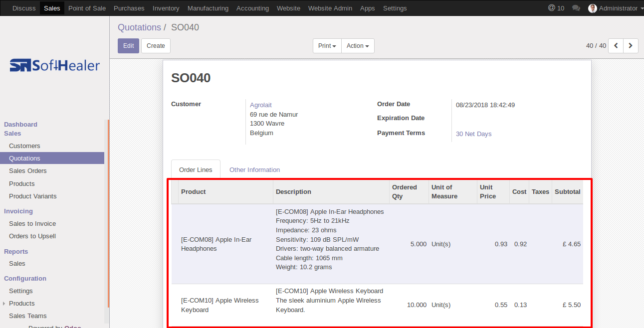Viewport: 644px width, 328px height.
Task: Select Quotations in the sidebar
Action: pyautogui.click(x=52, y=159)
